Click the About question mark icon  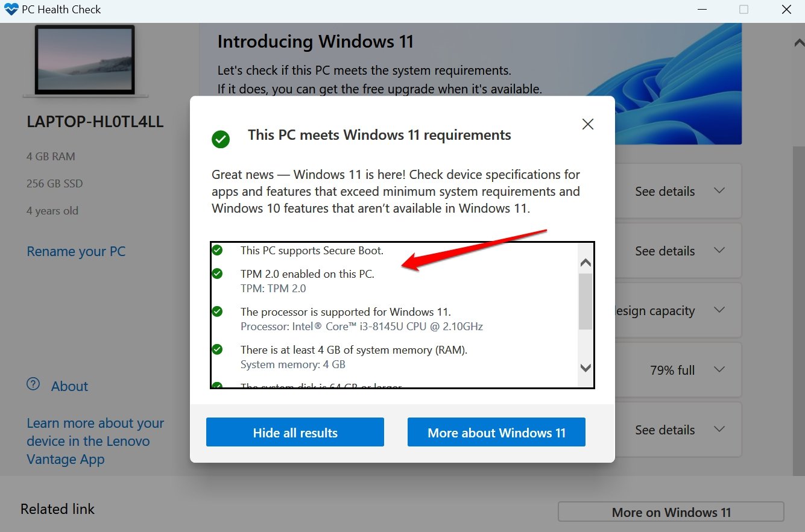(33, 384)
